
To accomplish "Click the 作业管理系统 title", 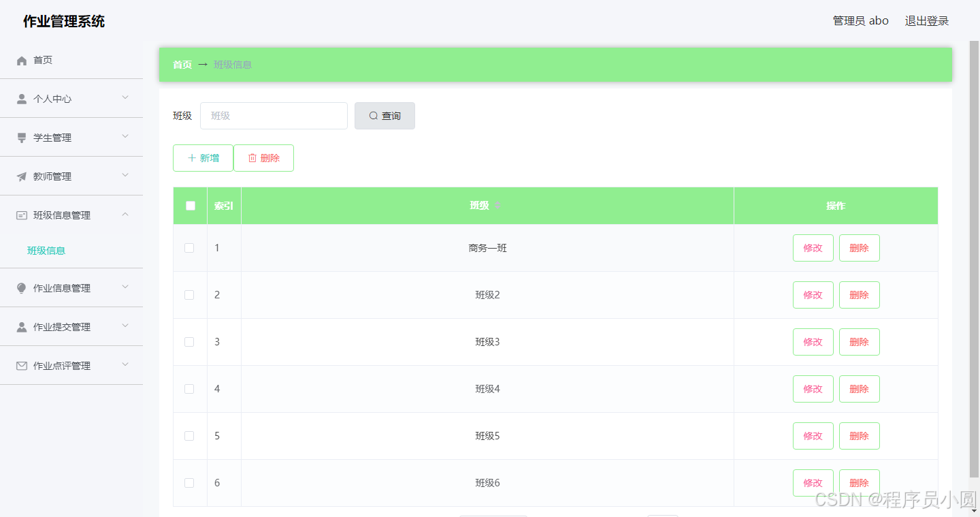I will coord(64,21).
